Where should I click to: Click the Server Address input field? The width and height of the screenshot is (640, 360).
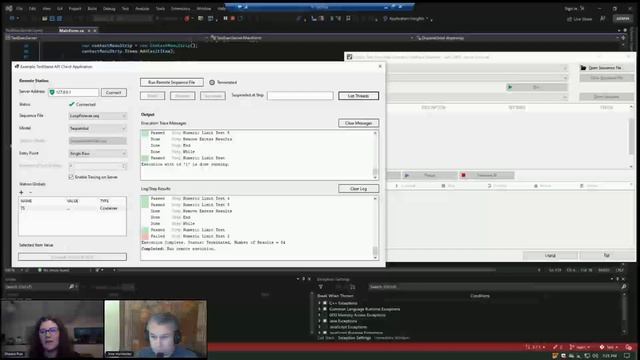point(73,93)
